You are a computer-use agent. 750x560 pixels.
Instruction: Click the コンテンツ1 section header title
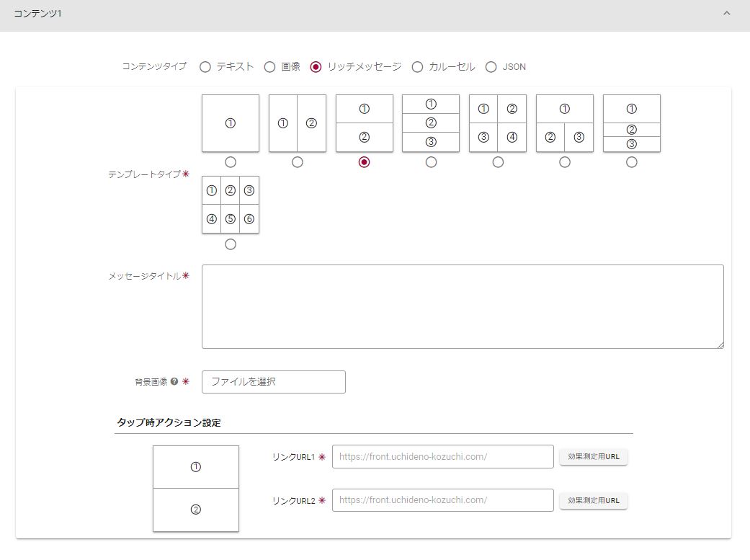coord(37,14)
